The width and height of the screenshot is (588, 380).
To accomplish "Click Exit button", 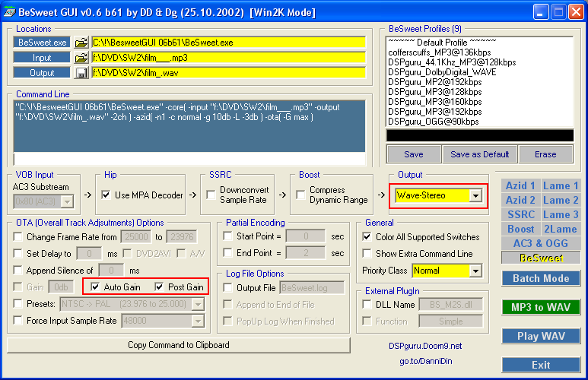I will coord(541,365).
